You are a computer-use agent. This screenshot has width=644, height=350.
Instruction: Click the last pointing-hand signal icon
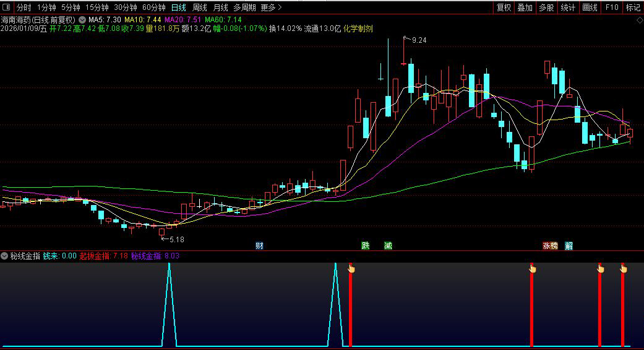(623, 268)
